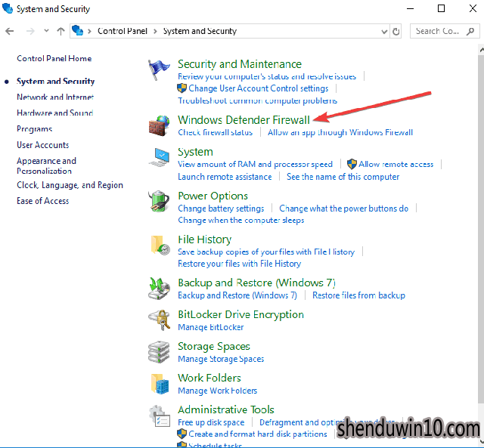Click Change what the power buttons do

[344, 209]
